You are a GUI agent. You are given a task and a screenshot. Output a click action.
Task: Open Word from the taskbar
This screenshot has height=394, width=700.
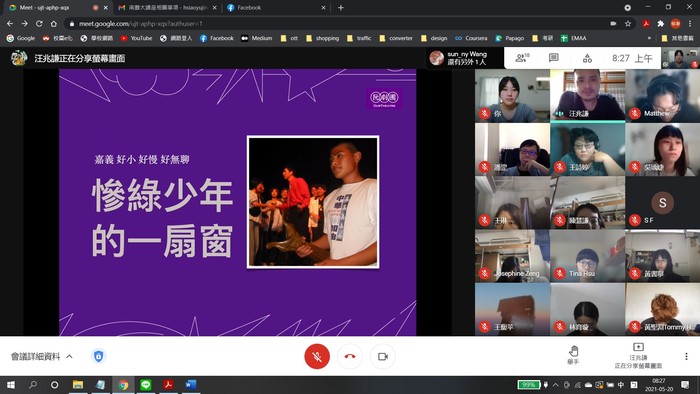click(x=191, y=385)
